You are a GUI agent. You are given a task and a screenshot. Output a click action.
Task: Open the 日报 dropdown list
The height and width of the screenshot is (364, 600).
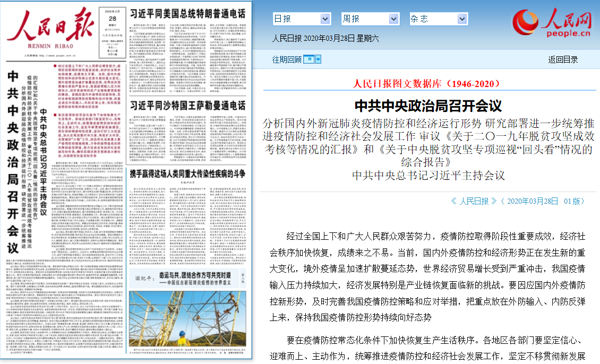(x=302, y=19)
